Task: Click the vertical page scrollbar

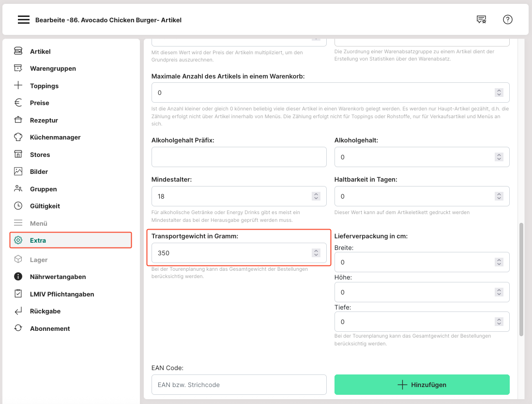Action: point(521,279)
